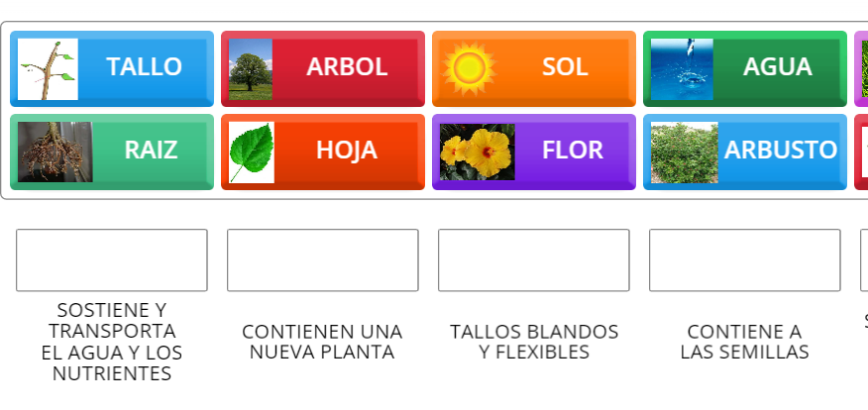The width and height of the screenshot is (868, 410).
Task: Click the water splash picture on AGUA card
Action: pyautogui.click(x=681, y=68)
